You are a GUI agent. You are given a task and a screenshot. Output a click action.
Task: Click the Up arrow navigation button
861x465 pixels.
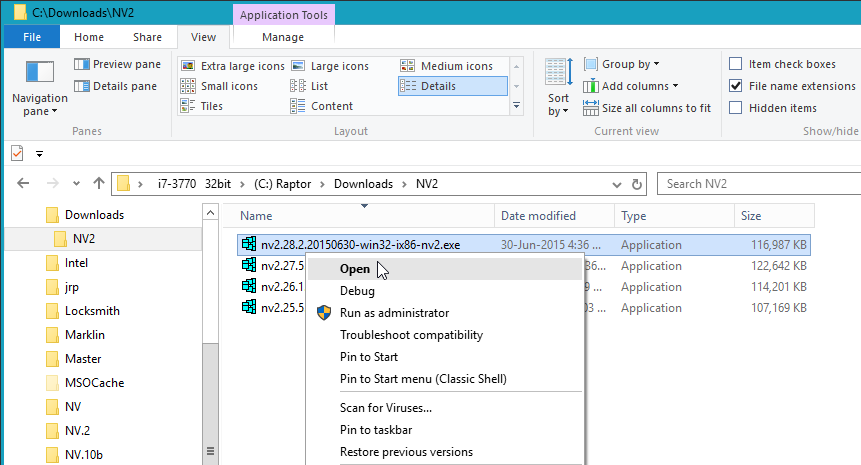tap(98, 184)
